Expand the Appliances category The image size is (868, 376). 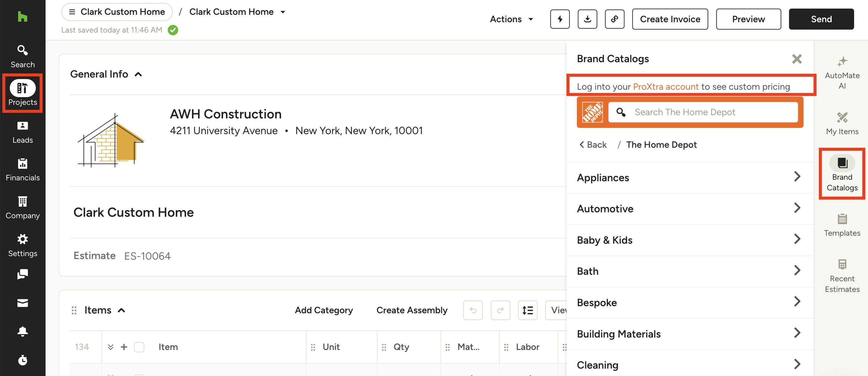[x=690, y=177]
